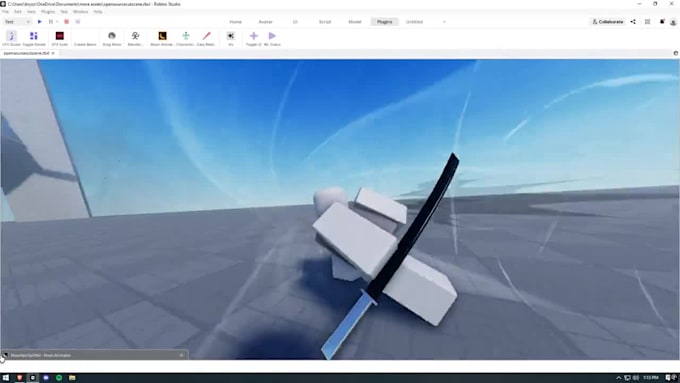Screen dimensions: 680x383
Task: Open the View menu
Action: click(x=31, y=12)
